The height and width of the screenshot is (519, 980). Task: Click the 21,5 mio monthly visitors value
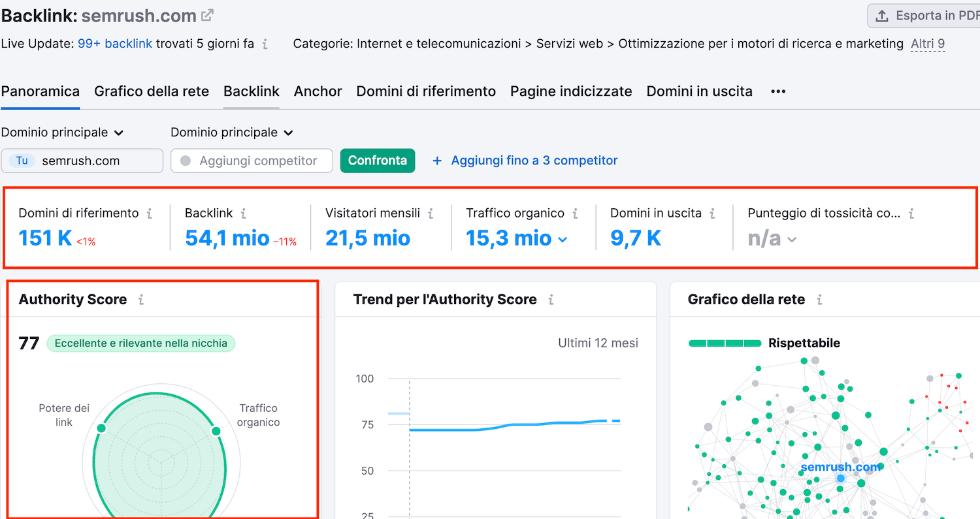click(368, 238)
